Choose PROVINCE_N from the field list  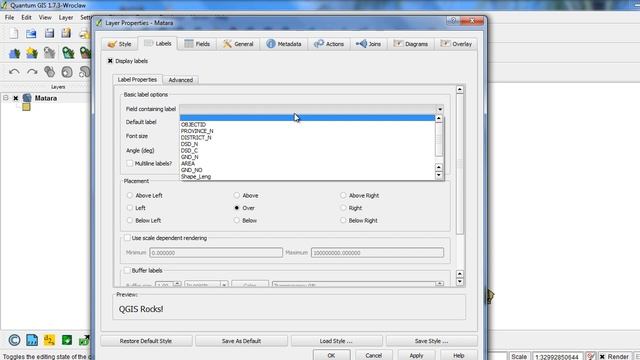[x=307, y=131]
